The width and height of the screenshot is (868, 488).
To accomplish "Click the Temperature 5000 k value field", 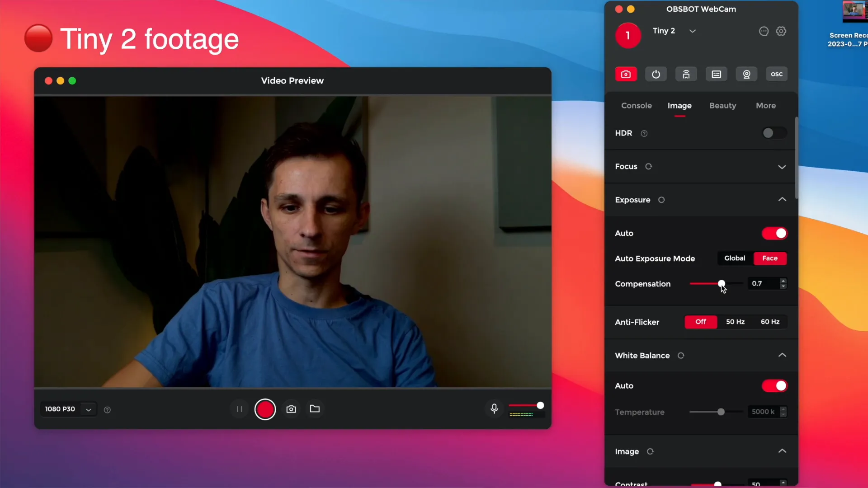I will click(764, 412).
